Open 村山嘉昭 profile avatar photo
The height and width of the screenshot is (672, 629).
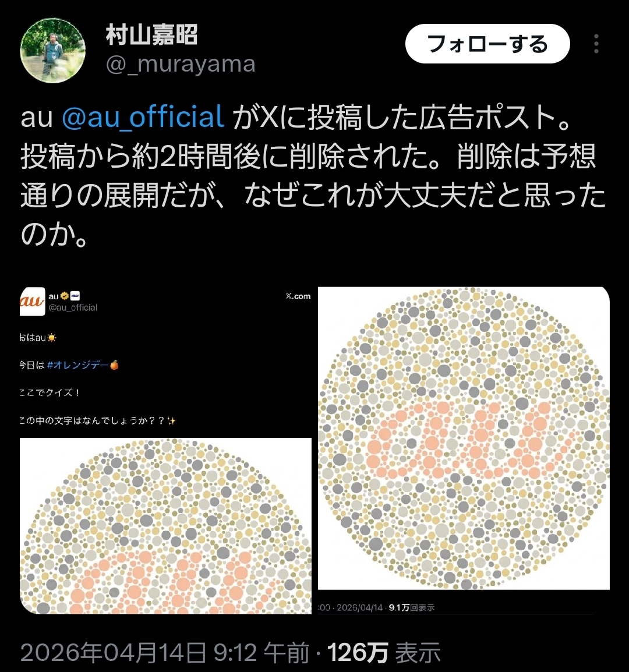point(53,51)
